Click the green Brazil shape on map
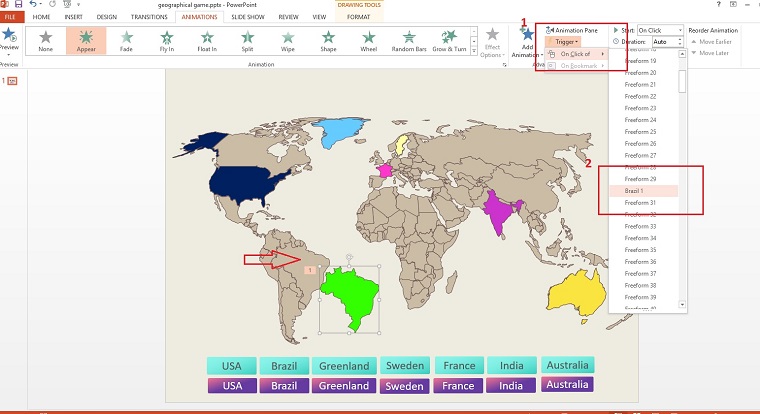Viewport: 760px width, 414px height. point(356,297)
